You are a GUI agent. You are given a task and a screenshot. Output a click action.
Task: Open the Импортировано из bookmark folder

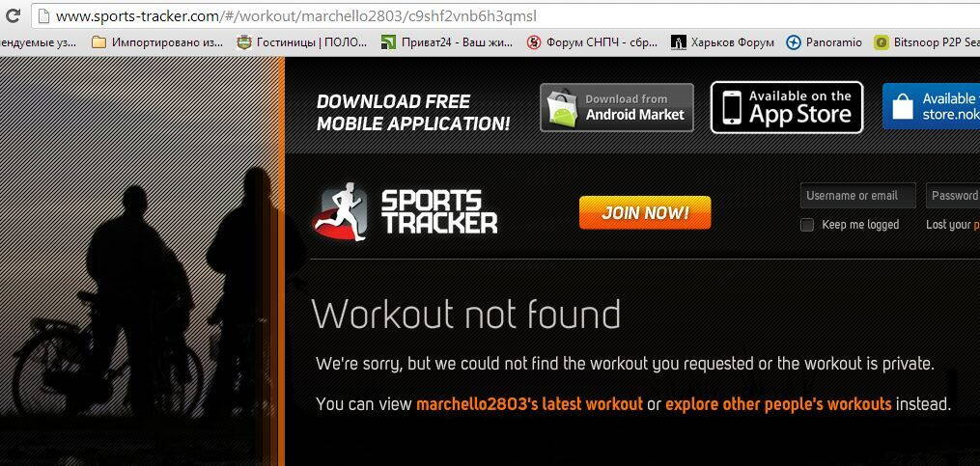pyautogui.click(x=157, y=42)
